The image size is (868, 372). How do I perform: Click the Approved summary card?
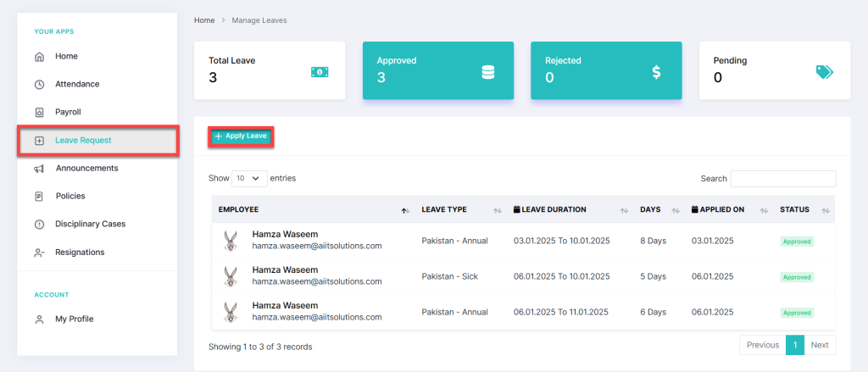[x=438, y=71]
